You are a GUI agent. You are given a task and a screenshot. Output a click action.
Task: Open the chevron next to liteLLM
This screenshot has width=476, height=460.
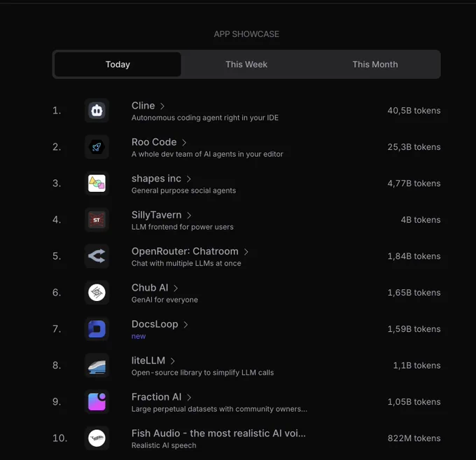tap(172, 361)
